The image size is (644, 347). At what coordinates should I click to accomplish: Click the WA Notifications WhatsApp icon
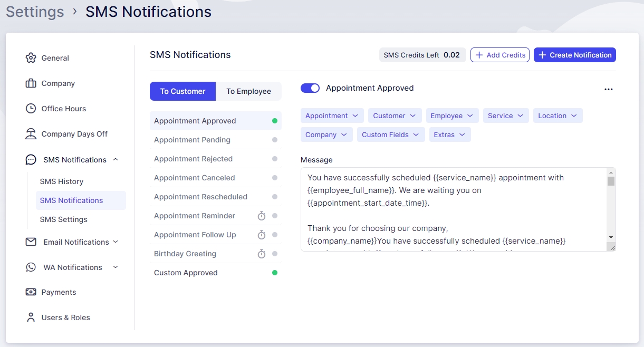[31, 267]
